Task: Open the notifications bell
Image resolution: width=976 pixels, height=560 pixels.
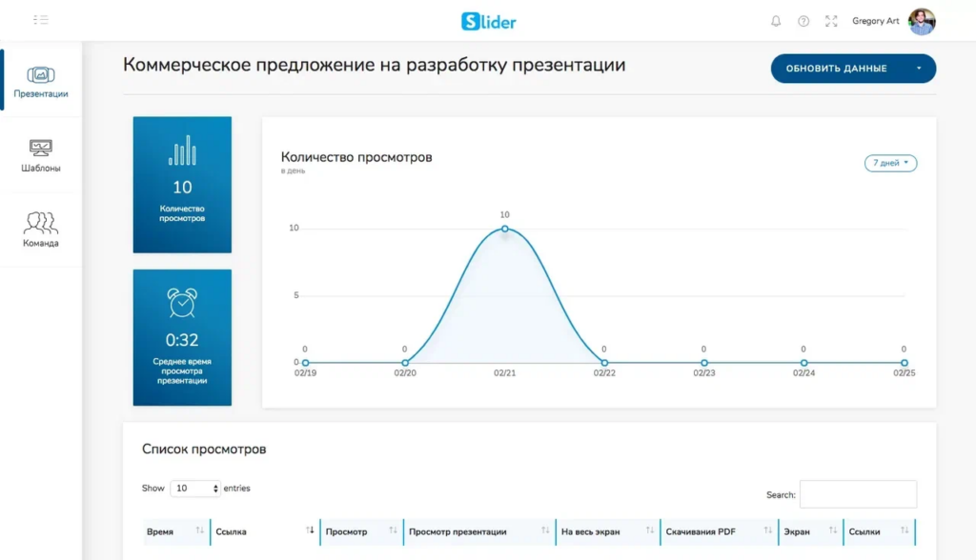Action: [x=776, y=21]
